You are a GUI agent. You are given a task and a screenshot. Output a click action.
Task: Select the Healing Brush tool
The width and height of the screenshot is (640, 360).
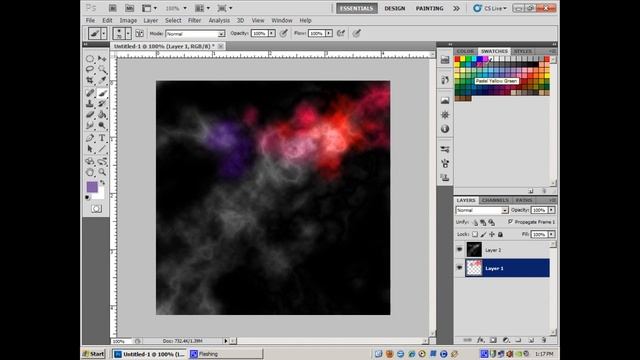click(x=90, y=93)
